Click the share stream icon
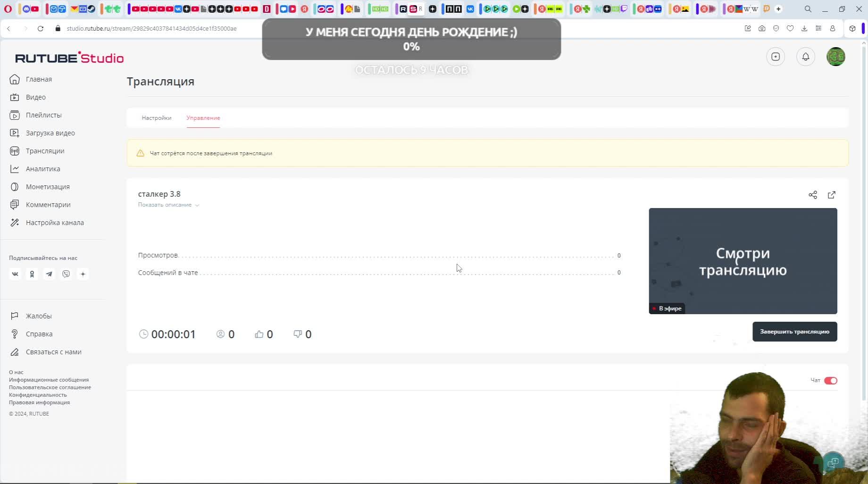 click(x=813, y=195)
